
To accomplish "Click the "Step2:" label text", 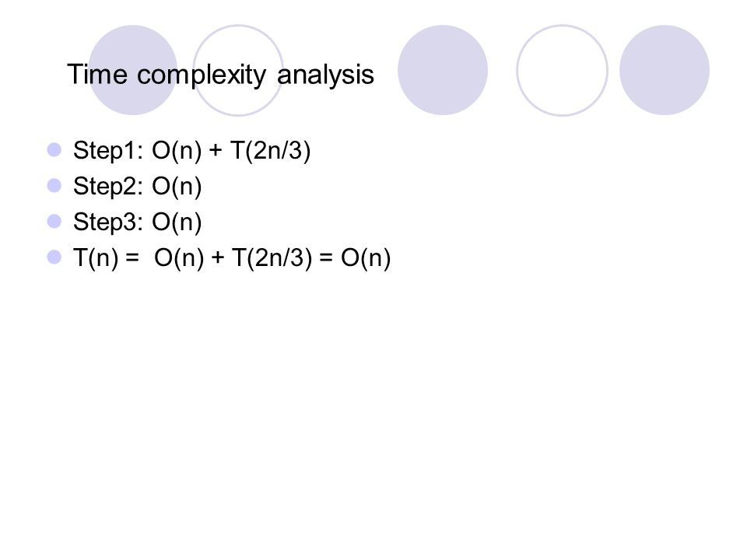I will tap(108, 187).
